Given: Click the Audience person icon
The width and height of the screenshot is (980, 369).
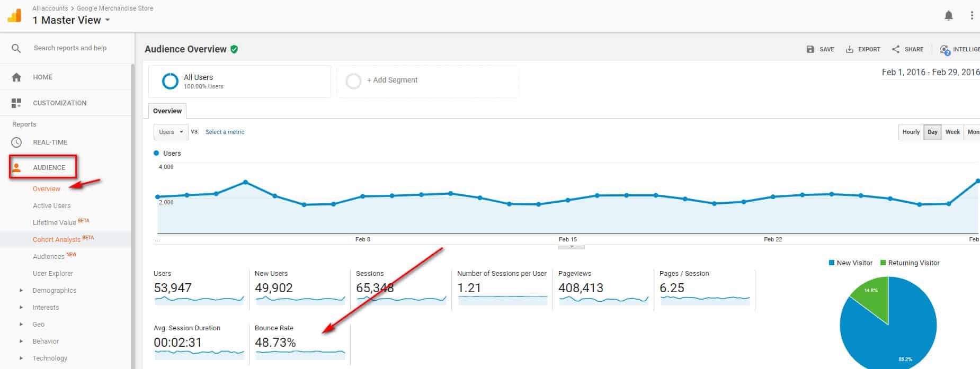Looking at the screenshot, I should click(x=16, y=168).
